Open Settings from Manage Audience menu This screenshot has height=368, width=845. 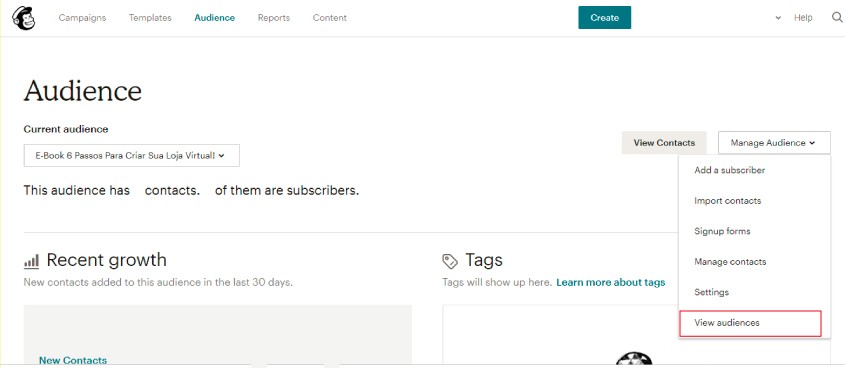click(711, 292)
